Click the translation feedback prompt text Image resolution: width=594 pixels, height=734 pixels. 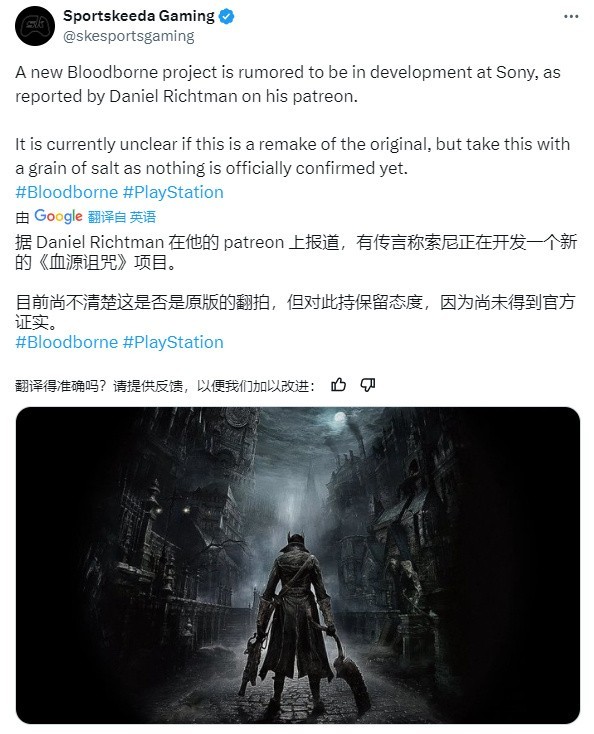tap(165, 386)
